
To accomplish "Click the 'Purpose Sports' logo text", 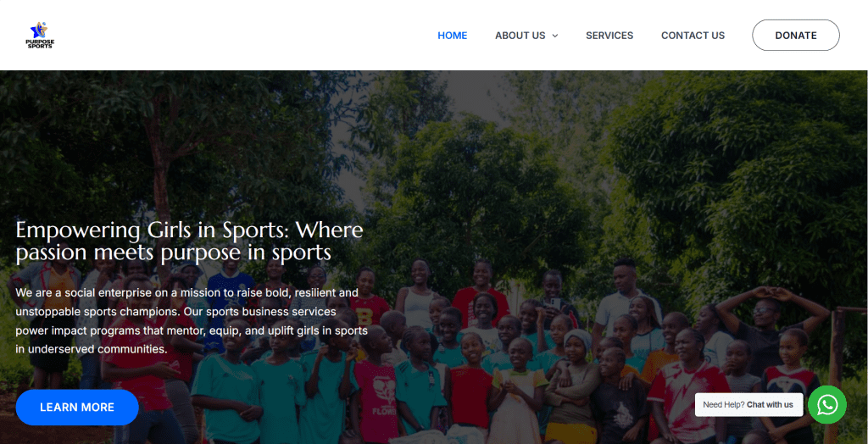I will click(x=40, y=44).
